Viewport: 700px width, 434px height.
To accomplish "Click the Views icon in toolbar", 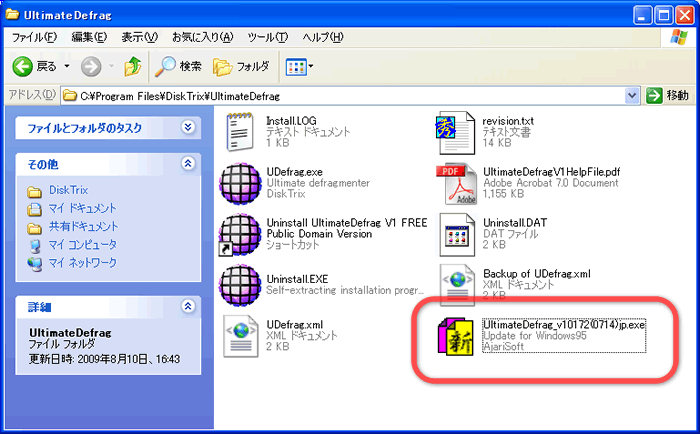I will (x=295, y=67).
